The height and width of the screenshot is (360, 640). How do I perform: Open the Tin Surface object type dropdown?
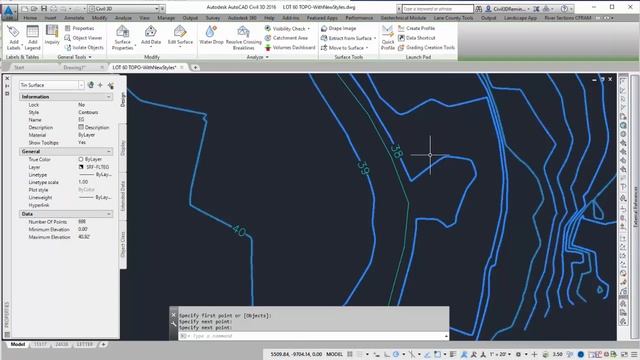click(81, 85)
